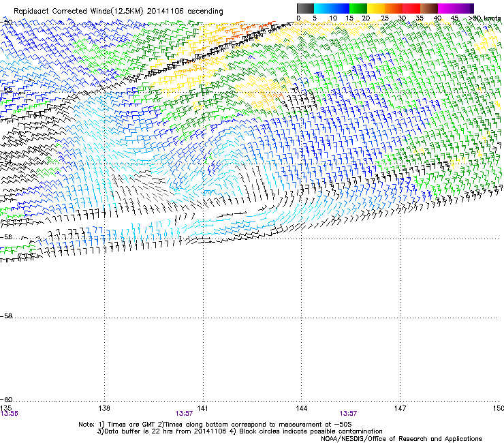The width and height of the screenshot is (504, 443).
Task: Click the 'NOAA/NESDIS/Office of Research and Applications' credit
Action: tap(401, 439)
